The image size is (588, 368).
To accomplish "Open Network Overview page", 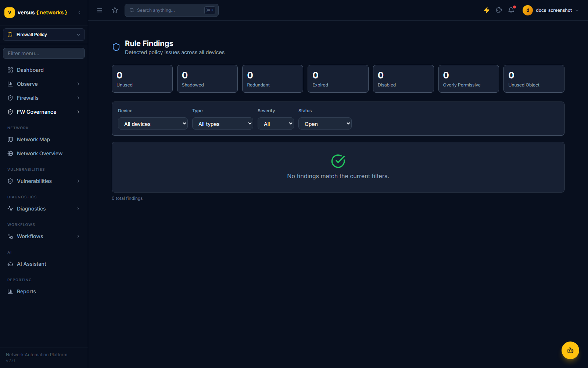I will tap(44, 153).
